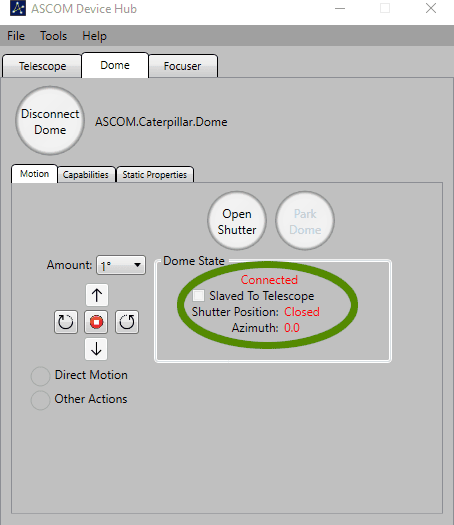Open the Tools menu
The image size is (454, 525).
coord(54,35)
